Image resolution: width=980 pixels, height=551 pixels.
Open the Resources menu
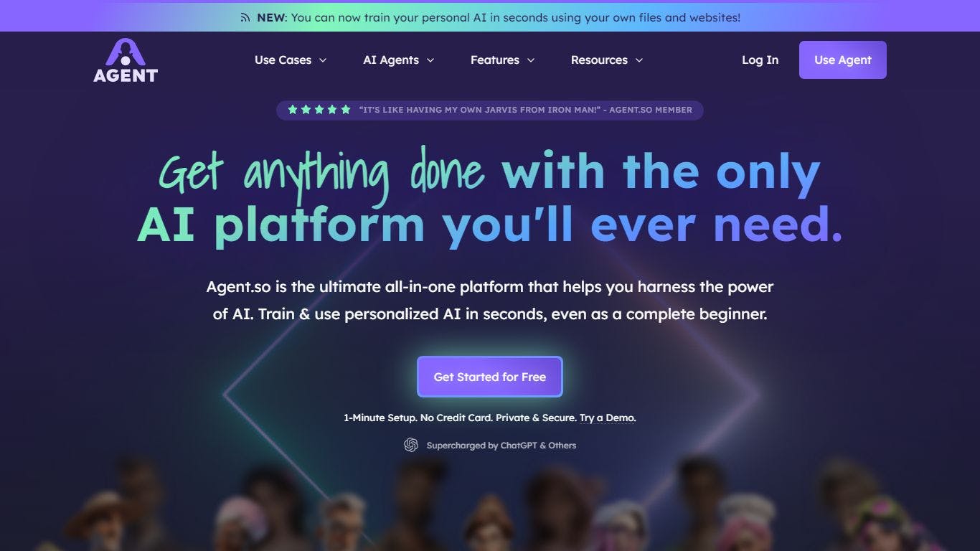point(607,60)
